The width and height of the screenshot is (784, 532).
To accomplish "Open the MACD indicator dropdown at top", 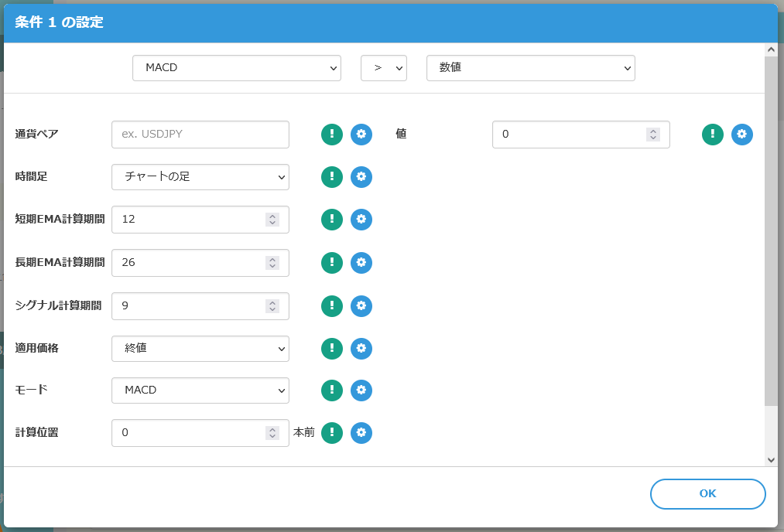I will point(237,68).
